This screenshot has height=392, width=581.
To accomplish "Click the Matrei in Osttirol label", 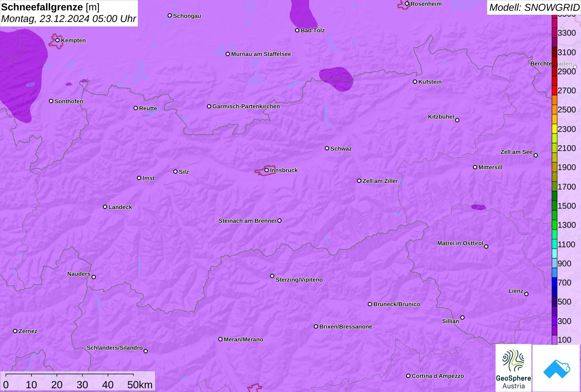I will tap(460, 243).
